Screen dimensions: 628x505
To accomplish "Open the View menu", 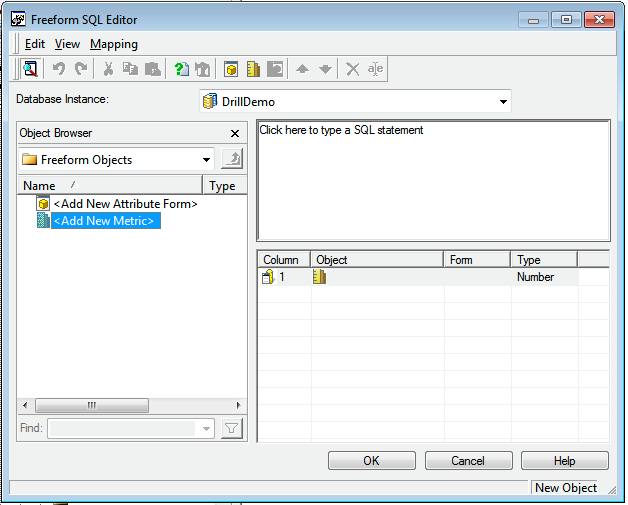I will 67,44.
